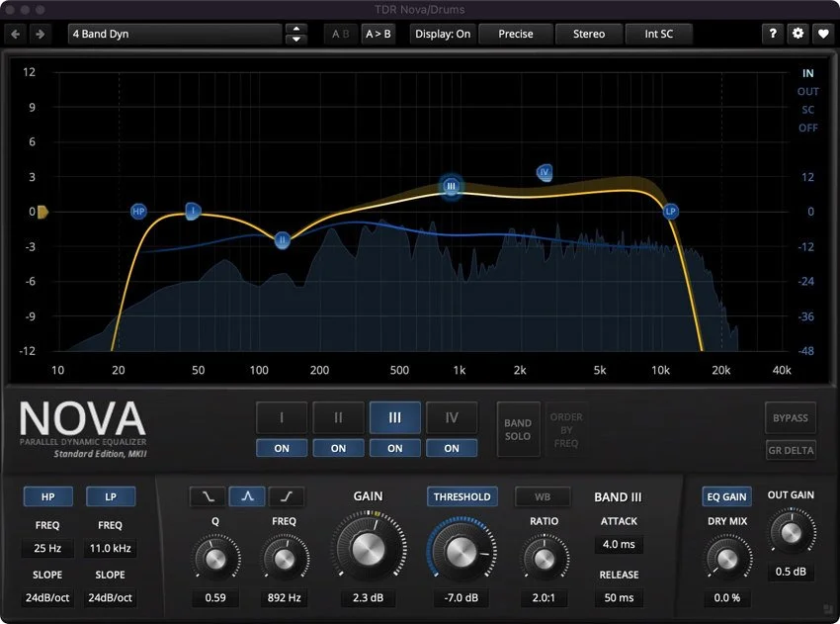Screen dimensions: 840x624
Task: Toggle the EQ GAIN button
Action: [x=726, y=497]
